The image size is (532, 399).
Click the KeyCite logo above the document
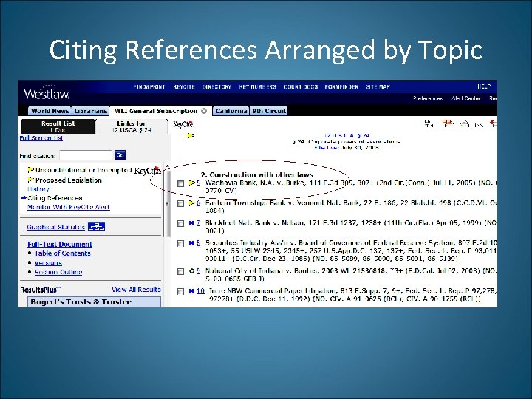pos(183,124)
